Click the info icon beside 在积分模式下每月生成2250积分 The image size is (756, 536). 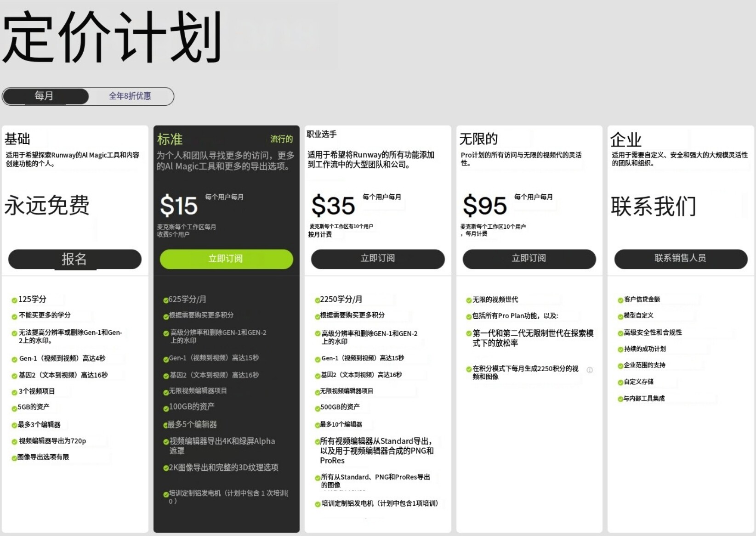click(590, 370)
